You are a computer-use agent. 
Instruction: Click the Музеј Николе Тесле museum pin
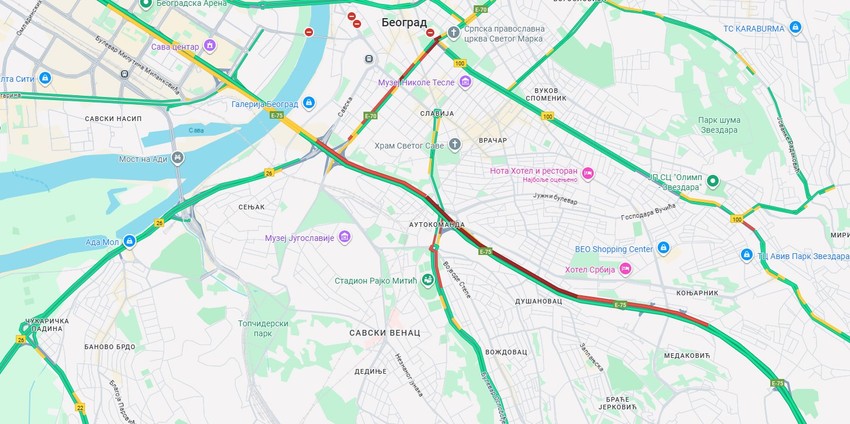tap(465, 82)
